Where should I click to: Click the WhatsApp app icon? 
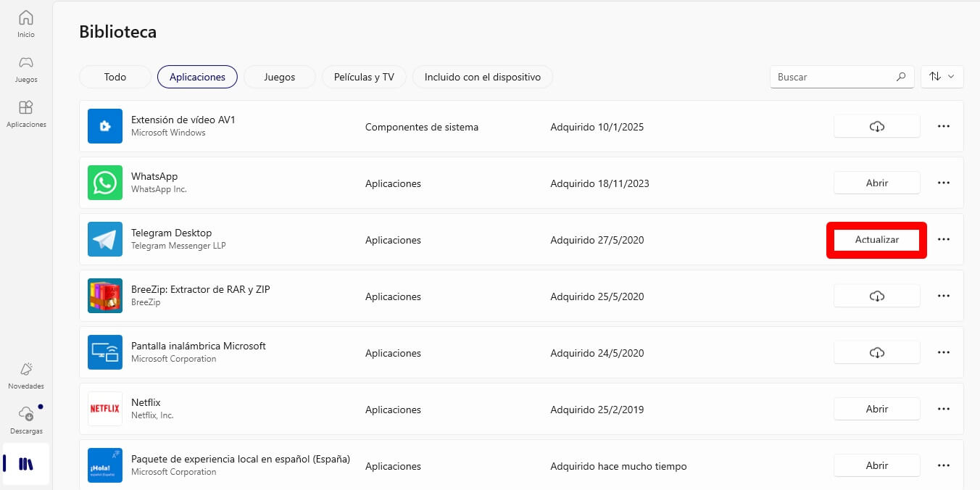click(x=105, y=183)
